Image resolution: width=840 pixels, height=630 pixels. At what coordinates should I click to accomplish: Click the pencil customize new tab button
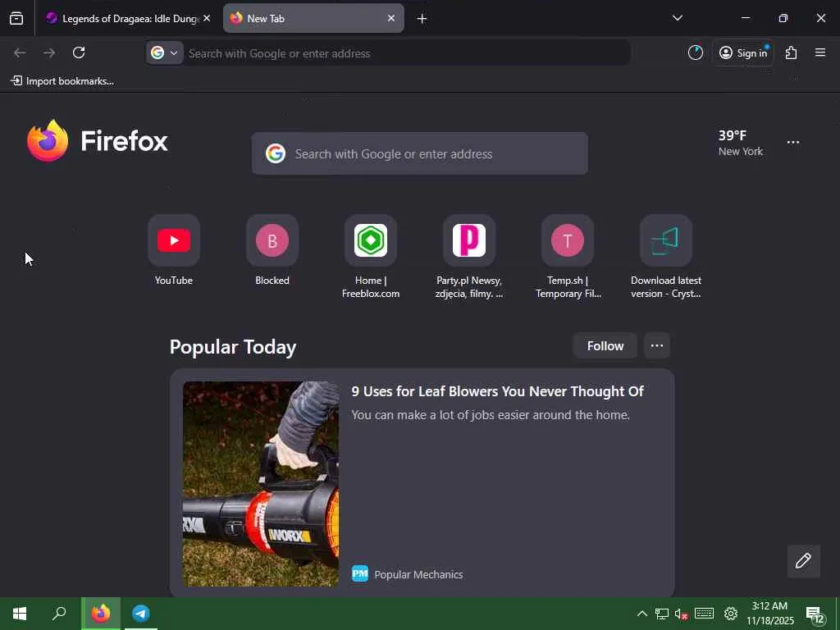(803, 561)
